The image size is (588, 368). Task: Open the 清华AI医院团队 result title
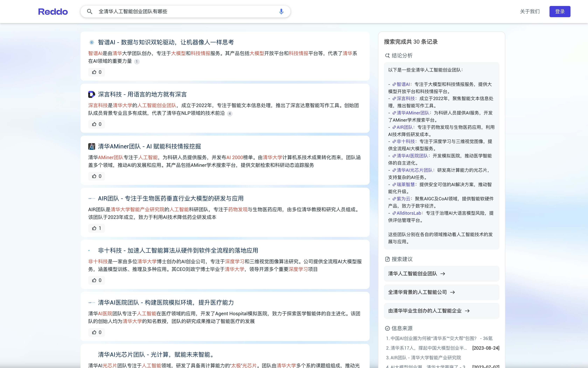coord(166,303)
